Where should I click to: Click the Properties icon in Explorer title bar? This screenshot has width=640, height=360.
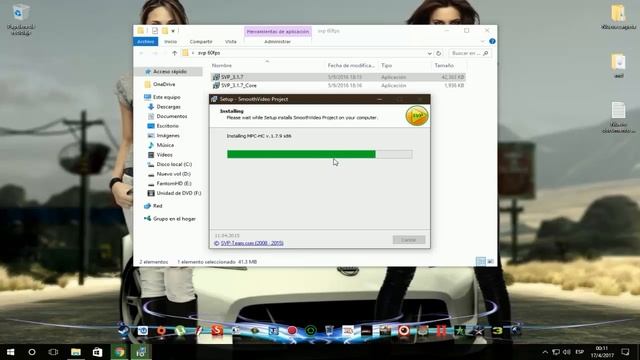[155, 31]
